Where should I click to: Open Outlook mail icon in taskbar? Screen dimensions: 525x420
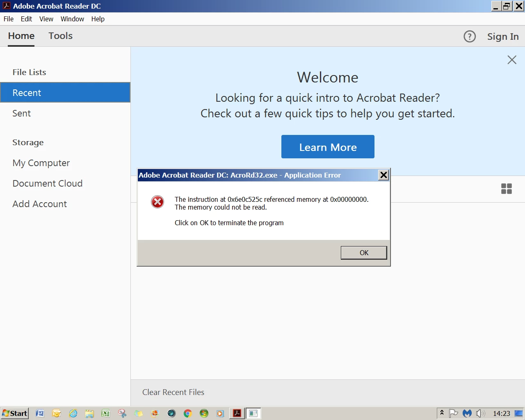pyautogui.click(x=57, y=413)
